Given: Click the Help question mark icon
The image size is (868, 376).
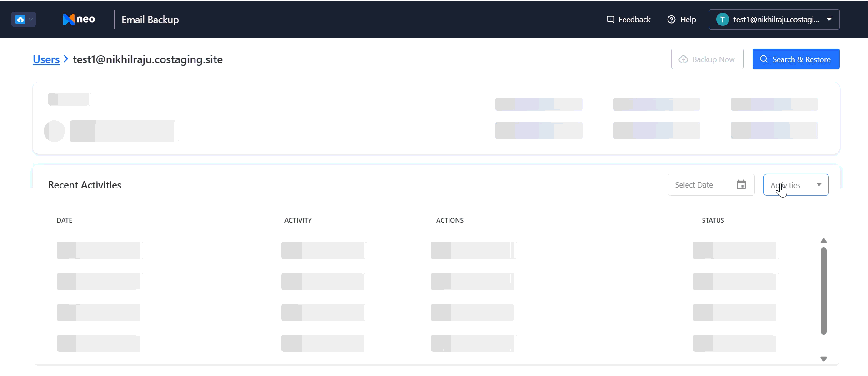Looking at the screenshot, I should tap(671, 20).
